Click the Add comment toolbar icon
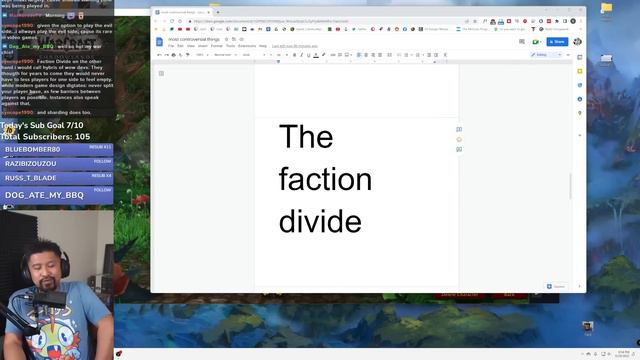The width and height of the screenshot is (640, 360). point(340,55)
